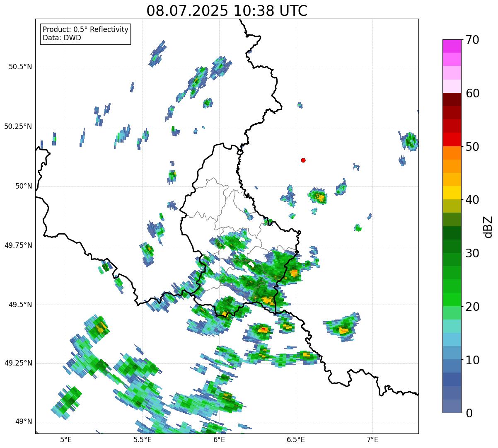Pick the dark maroon swatch below 60 dBZ

(x=452, y=99)
